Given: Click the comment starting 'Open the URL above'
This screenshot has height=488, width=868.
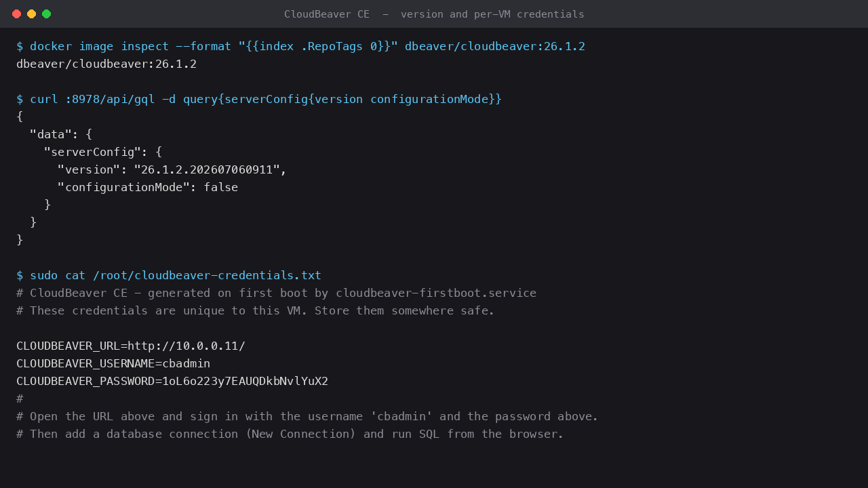Looking at the screenshot, I should [x=308, y=416].
